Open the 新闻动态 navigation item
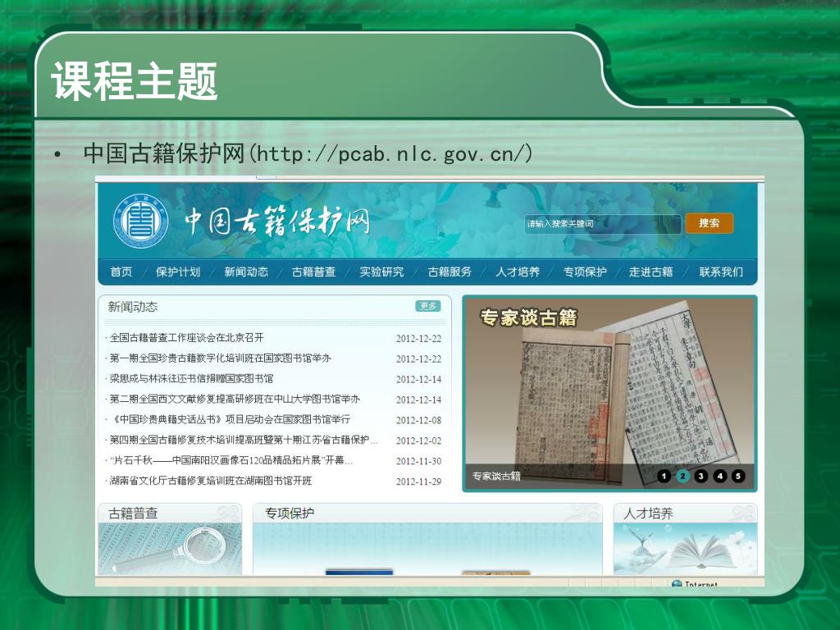The height and width of the screenshot is (630, 840). click(246, 272)
